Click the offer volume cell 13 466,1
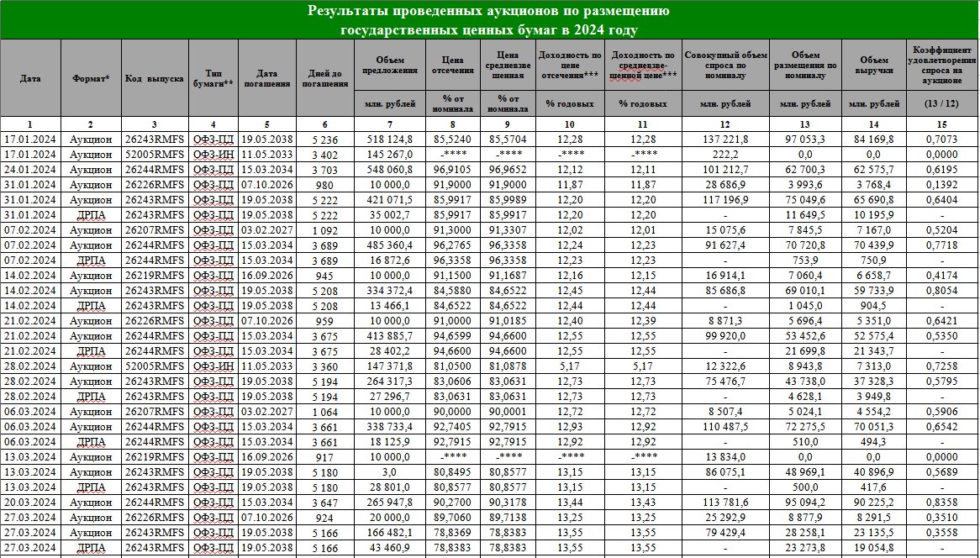The width and height of the screenshot is (980, 558). coord(390,306)
